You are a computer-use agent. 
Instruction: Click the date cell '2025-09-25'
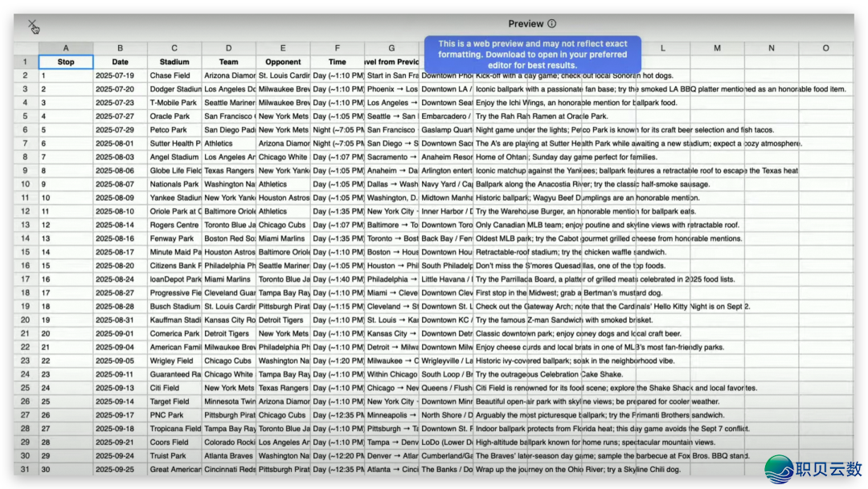(x=120, y=469)
